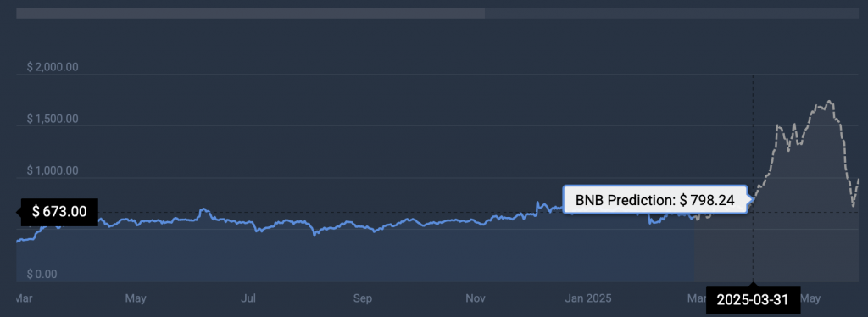Viewport: 868px width, 317px height.
Task: Click the $2,000.00 axis label
Action: point(53,67)
